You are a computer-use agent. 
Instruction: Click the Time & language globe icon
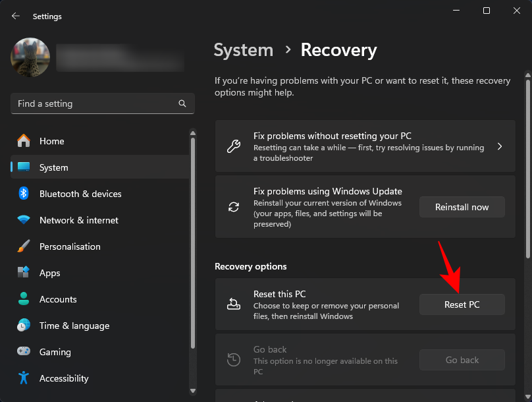(x=24, y=326)
